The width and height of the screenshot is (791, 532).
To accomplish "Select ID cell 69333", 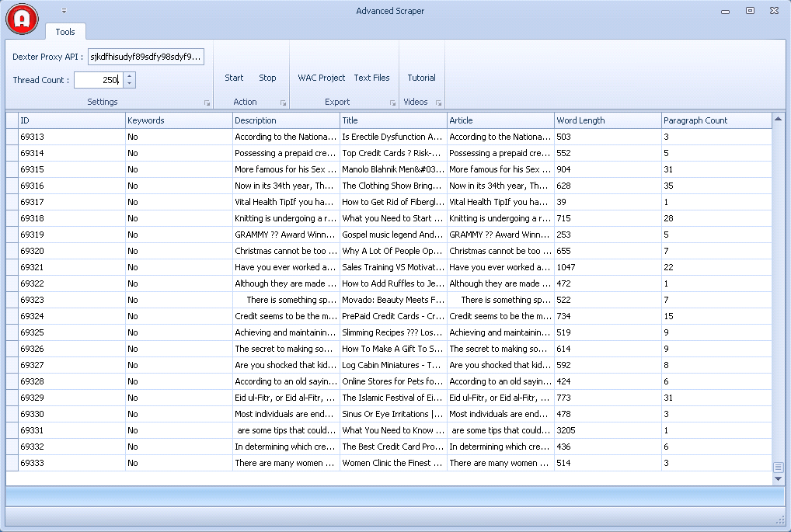I will click(71, 463).
